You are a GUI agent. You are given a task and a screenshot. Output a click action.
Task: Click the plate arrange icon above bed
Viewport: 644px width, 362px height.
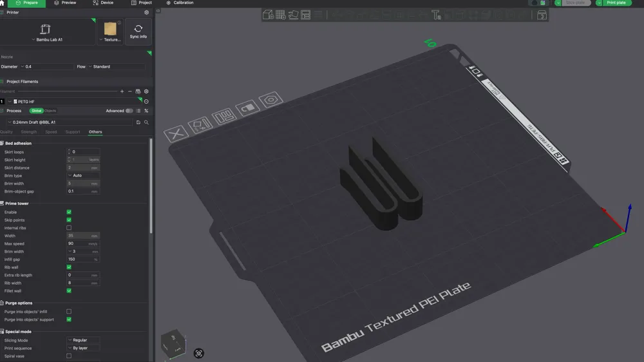coord(224,117)
